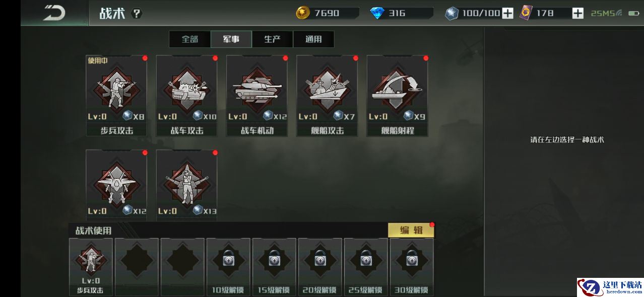Go back with the return arrow icon
The height and width of the screenshot is (297, 644).
coord(54,13)
